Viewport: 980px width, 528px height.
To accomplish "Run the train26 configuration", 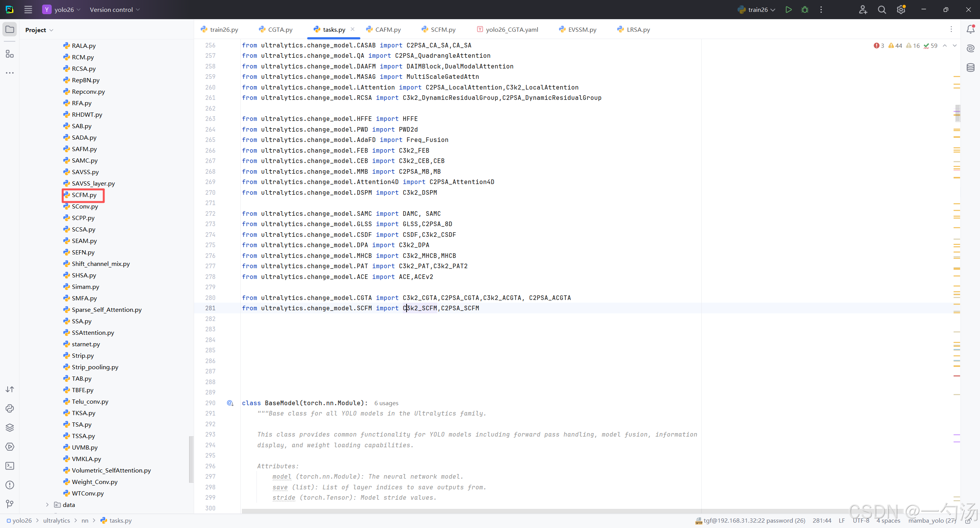I will (x=788, y=10).
